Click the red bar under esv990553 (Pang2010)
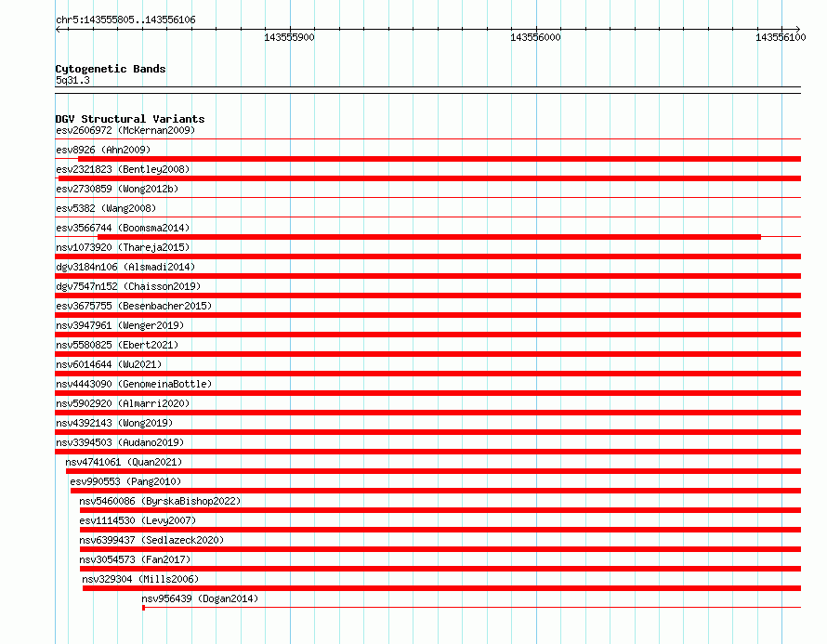Screen dimensions: 827x644 436,491
